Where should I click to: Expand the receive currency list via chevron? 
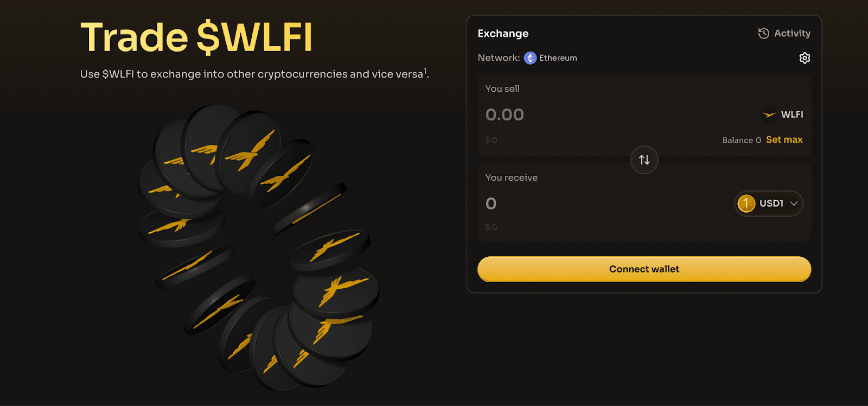793,203
